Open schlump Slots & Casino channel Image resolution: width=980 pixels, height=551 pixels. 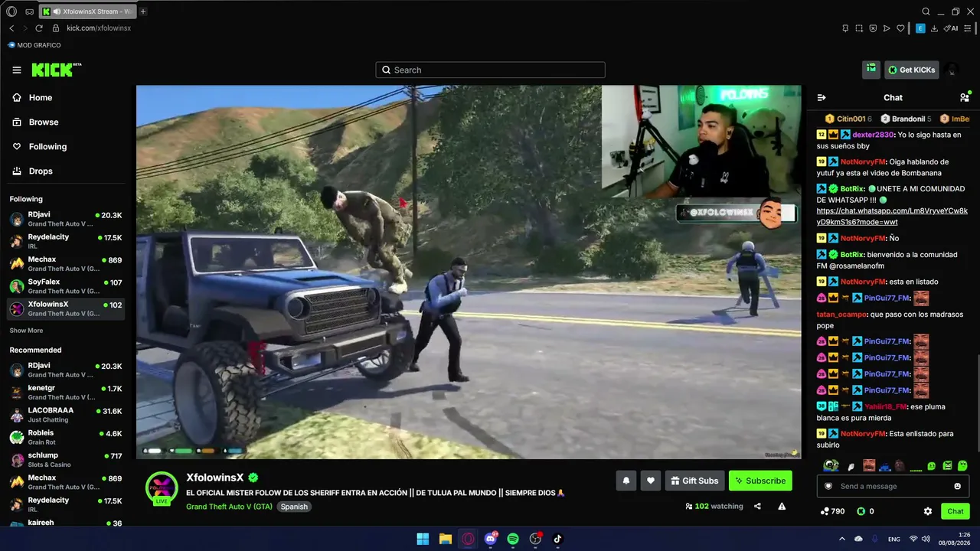pyautogui.click(x=66, y=460)
